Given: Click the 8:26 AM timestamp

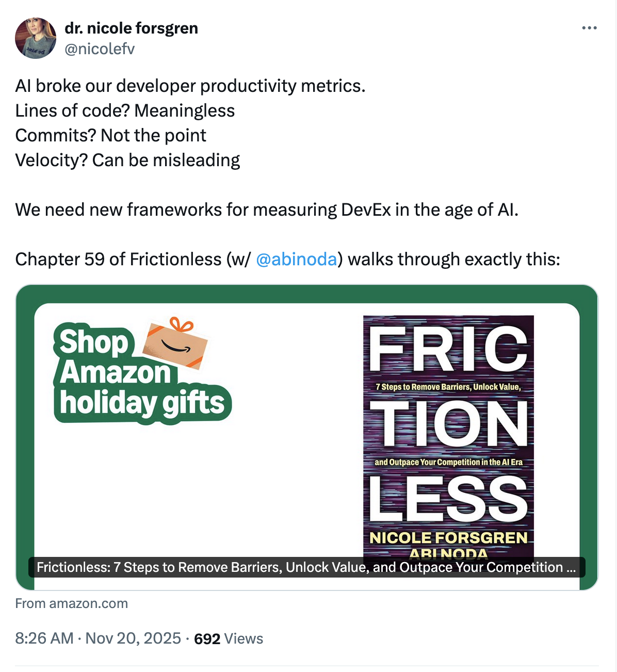Looking at the screenshot, I should tap(44, 638).
